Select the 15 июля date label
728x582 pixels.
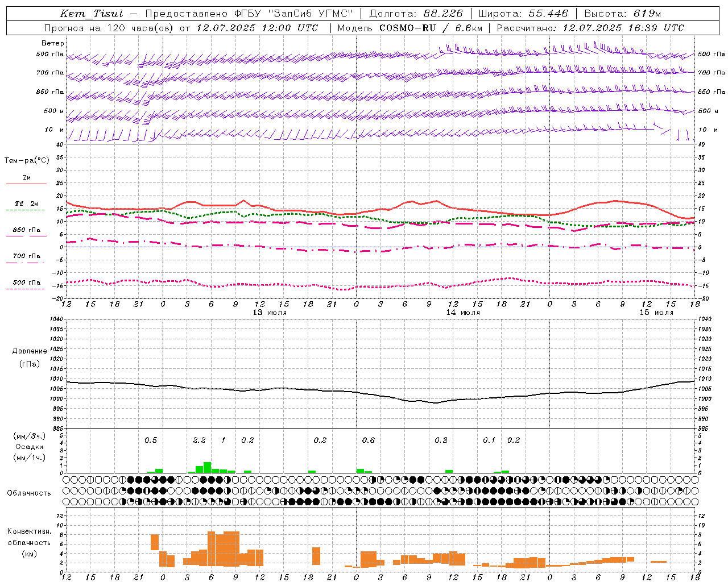tap(656, 313)
